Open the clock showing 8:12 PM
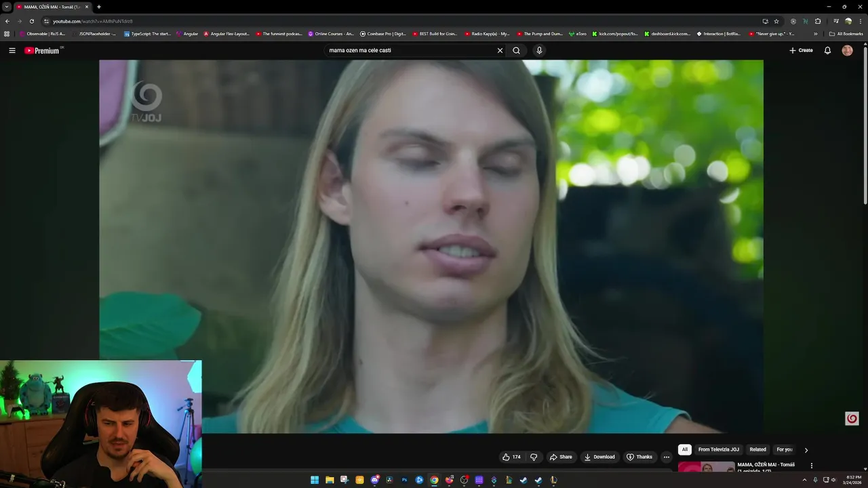Image resolution: width=868 pixels, height=488 pixels. pyautogui.click(x=853, y=480)
